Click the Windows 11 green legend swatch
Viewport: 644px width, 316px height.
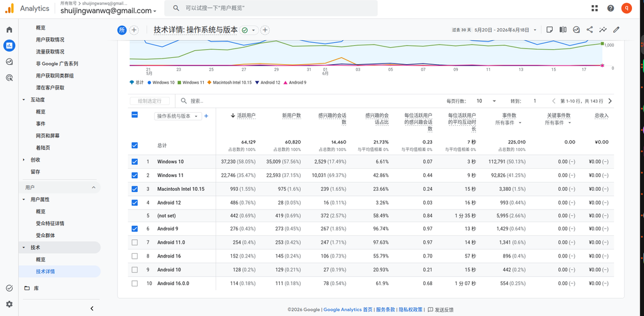point(179,82)
